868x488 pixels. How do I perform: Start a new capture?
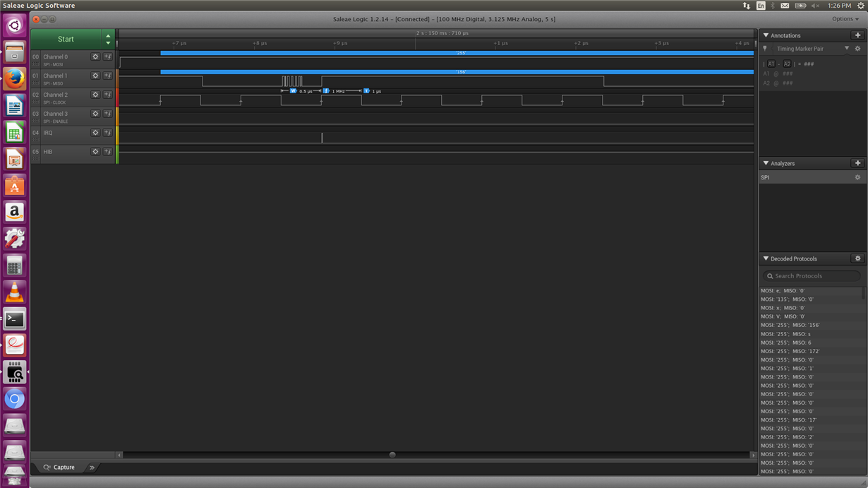[66, 39]
